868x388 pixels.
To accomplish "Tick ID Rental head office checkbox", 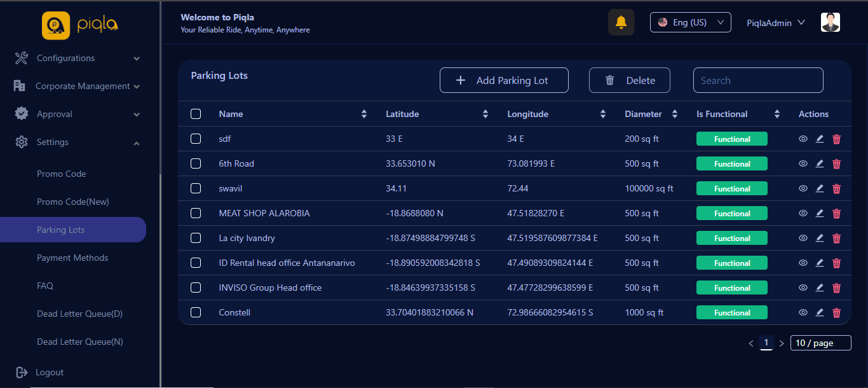I will (x=196, y=263).
